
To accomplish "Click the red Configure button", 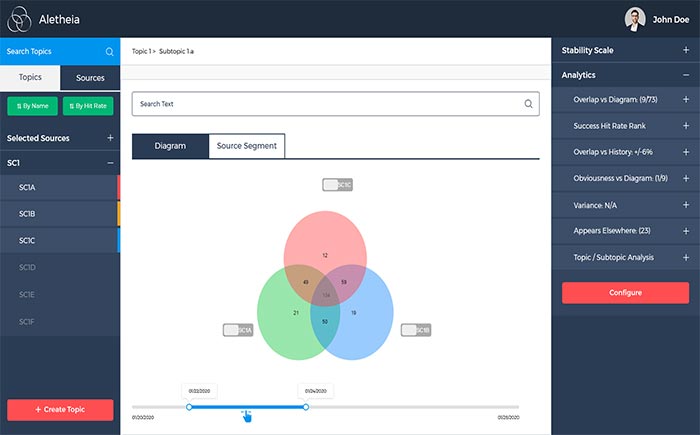I will coord(625,293).
